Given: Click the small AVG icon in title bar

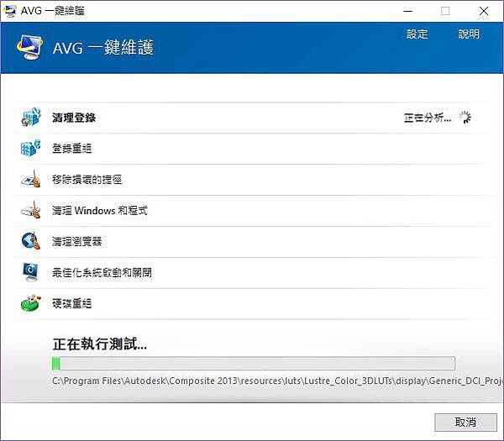Looking at the screenshot, I should pyautogui.click(x=9, y=11).
